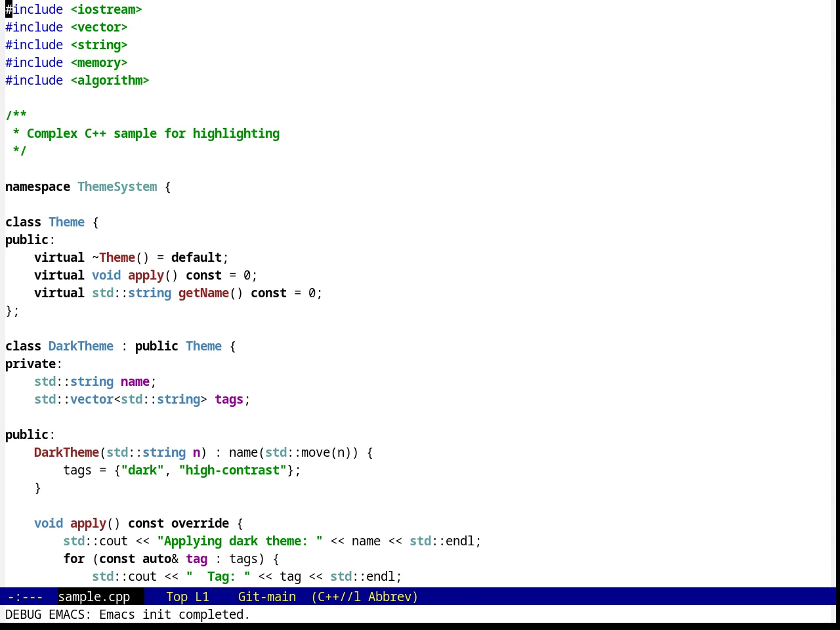Click the 'name' member variable declaration
840x630 pixels.
coord(135,381)
